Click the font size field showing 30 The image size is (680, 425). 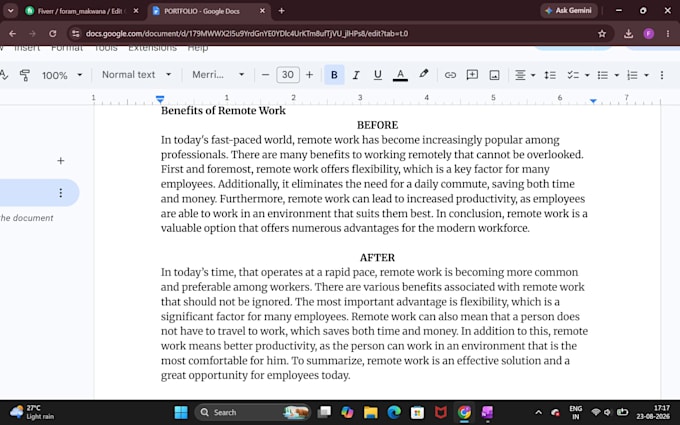(288, 75)
